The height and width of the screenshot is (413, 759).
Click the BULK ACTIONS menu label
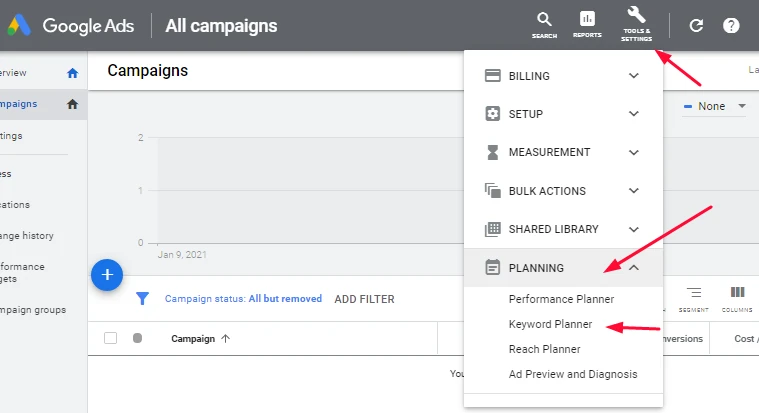point(547,191)
